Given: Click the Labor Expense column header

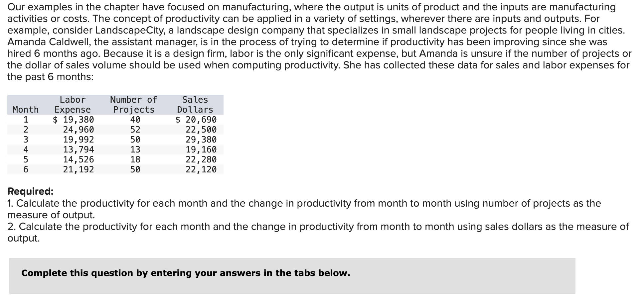Looking at the screenshot, I should coord(73,105).
